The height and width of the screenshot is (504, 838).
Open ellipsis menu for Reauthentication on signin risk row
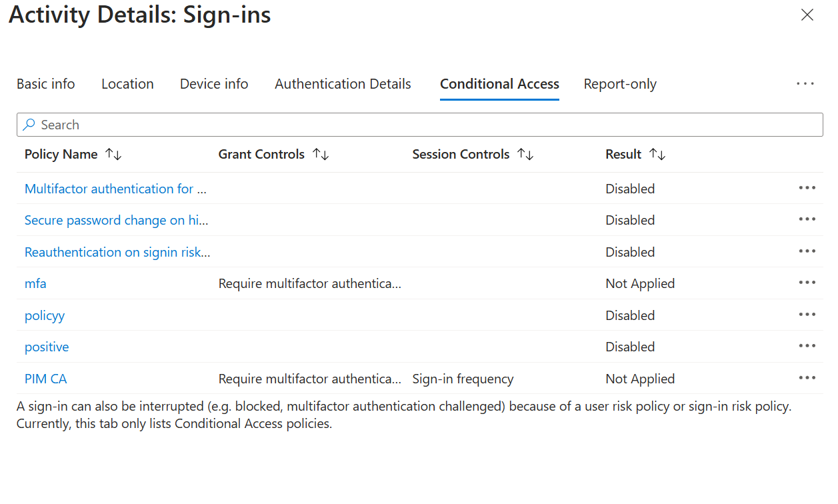807,251
